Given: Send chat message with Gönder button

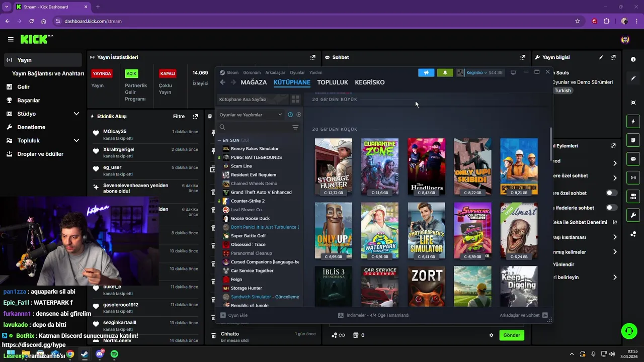Looking at the screenshot, I should 512,335.
